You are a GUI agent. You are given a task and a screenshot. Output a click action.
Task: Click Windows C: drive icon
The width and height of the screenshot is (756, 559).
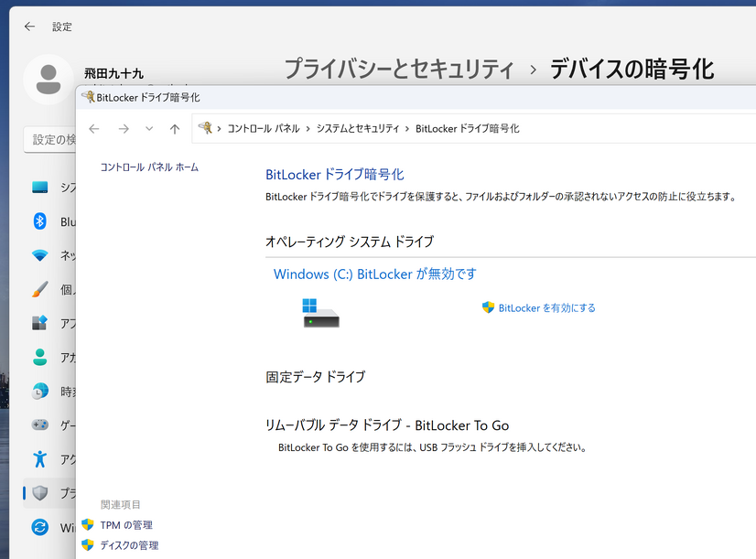pos(320,313)
